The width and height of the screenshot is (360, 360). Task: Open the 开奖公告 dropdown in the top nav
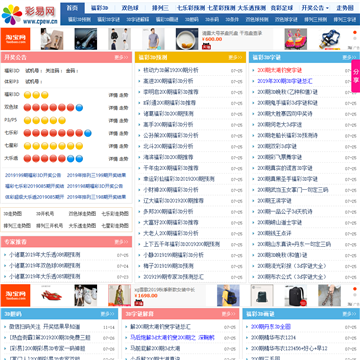coord(315,8)
